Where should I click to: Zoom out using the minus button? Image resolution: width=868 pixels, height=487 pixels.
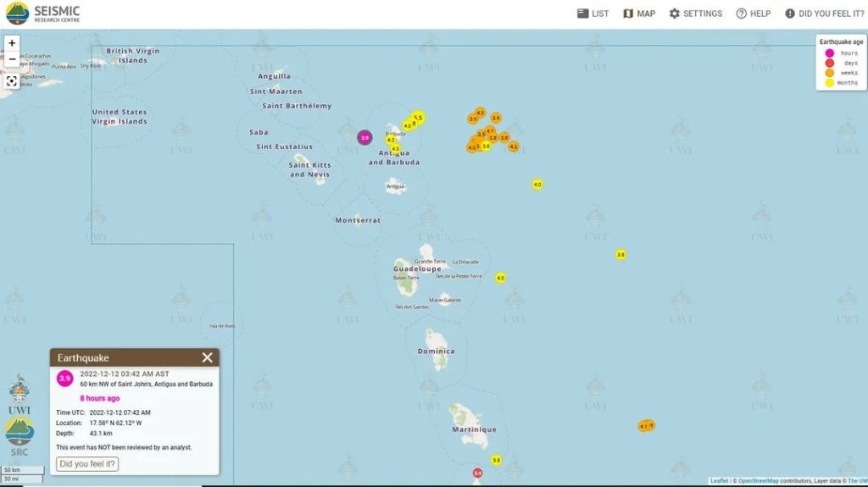[12, 59]
